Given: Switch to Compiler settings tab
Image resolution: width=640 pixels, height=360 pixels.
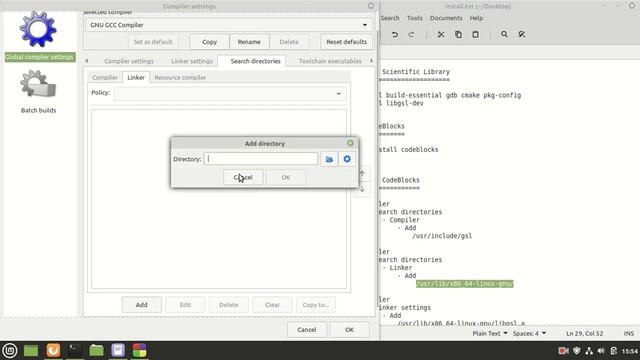Looking at the screenshot, I should coord(129,61).
